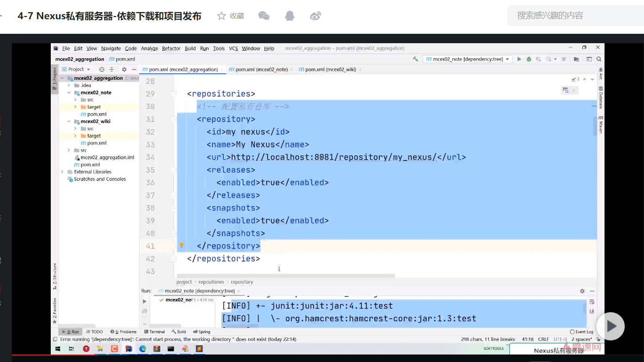Open the File menu
The width and height of the screenshot is (644, 362).
[x=66, y=48]
